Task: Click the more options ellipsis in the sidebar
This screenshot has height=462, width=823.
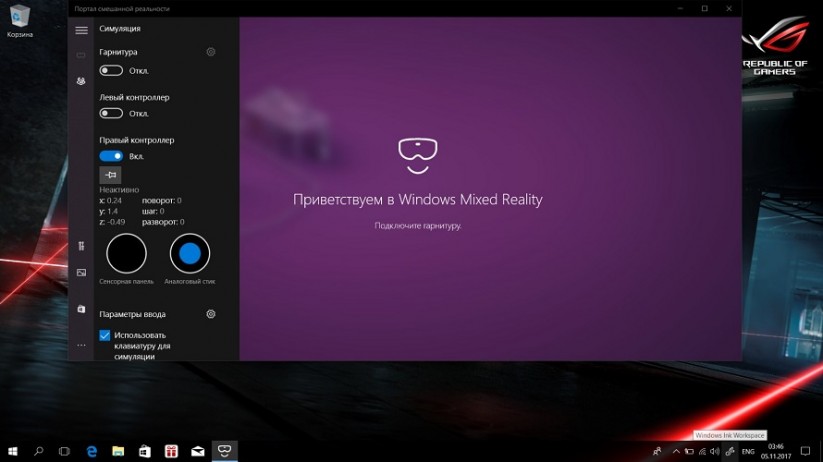Action: pyautogui.click(x=81, y=345)
